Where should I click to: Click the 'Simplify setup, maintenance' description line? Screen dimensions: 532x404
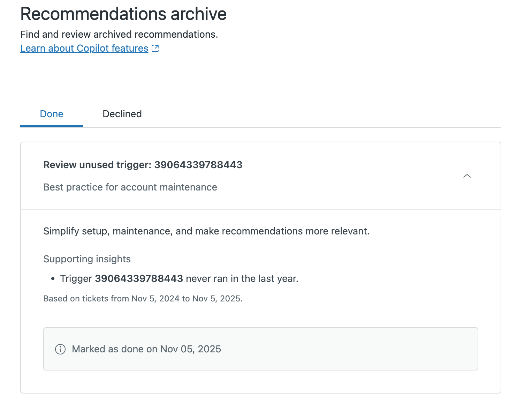(x=206, y=231)
